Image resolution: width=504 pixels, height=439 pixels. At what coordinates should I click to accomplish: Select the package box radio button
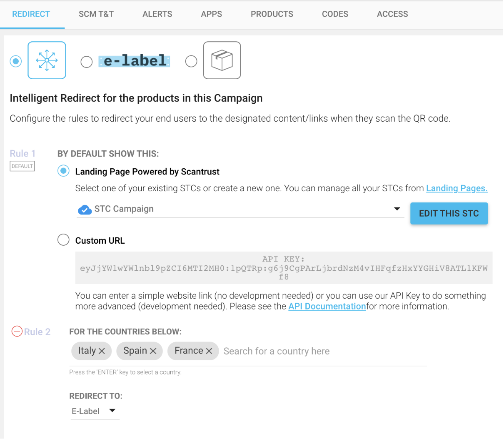[191, 61]
